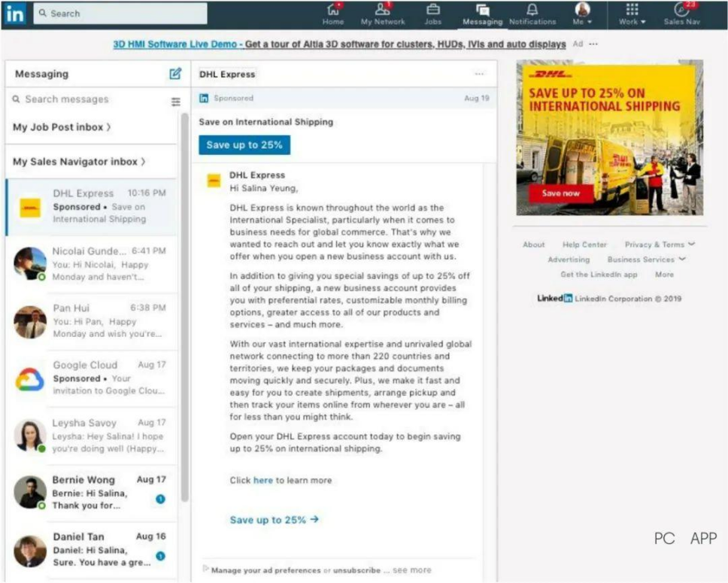Open the ad options ellipsis next to Ad

(593, 44)
